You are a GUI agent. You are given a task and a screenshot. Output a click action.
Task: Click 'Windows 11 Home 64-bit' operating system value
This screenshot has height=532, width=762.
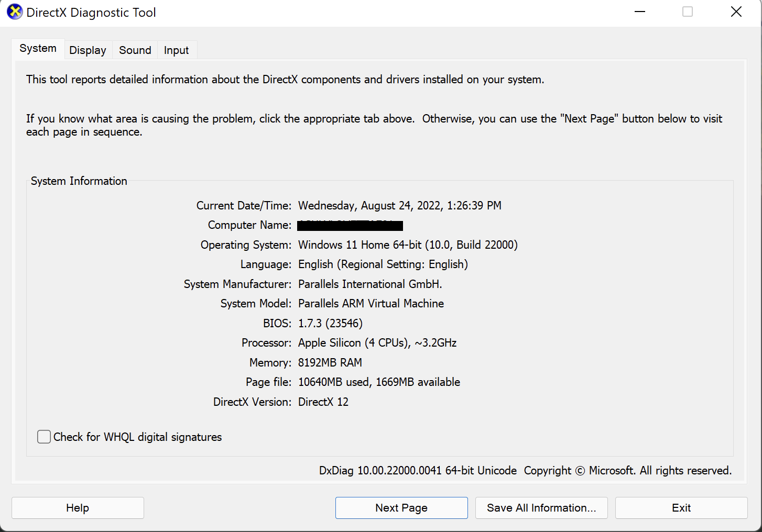(x=408, y=245)
